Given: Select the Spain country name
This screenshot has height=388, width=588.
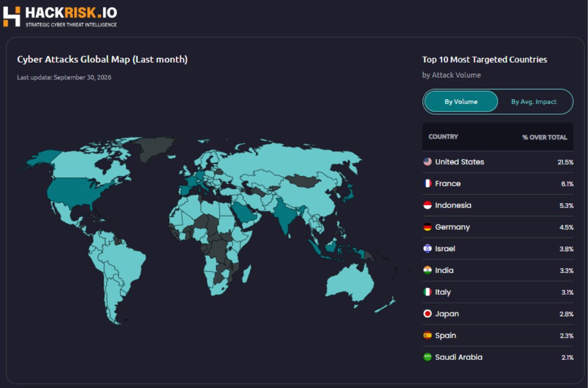Looking at the screenshot, I should point(445,336).
